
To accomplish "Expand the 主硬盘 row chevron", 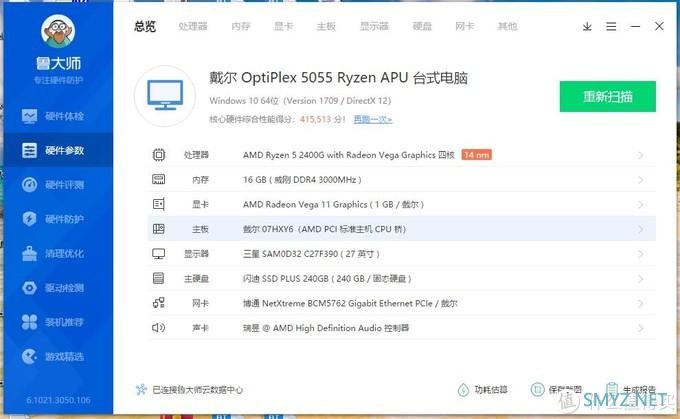I will tap(641, 278).
